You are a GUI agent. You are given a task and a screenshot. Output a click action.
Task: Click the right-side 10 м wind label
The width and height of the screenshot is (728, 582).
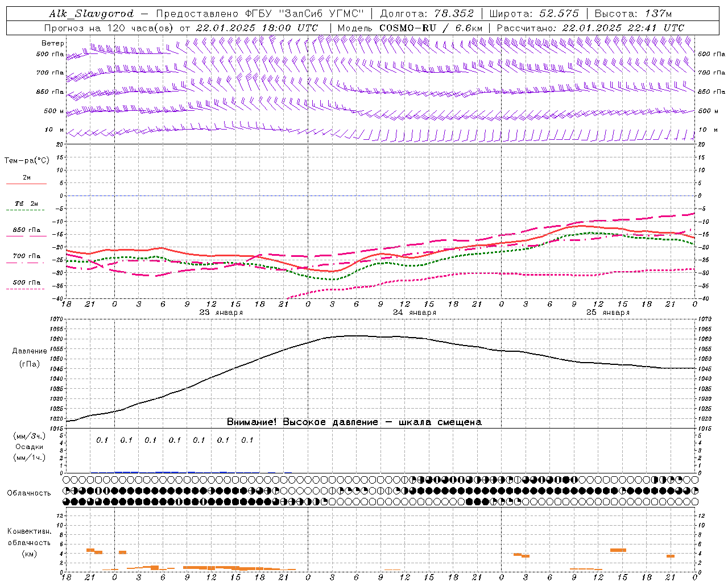[709, 130]
